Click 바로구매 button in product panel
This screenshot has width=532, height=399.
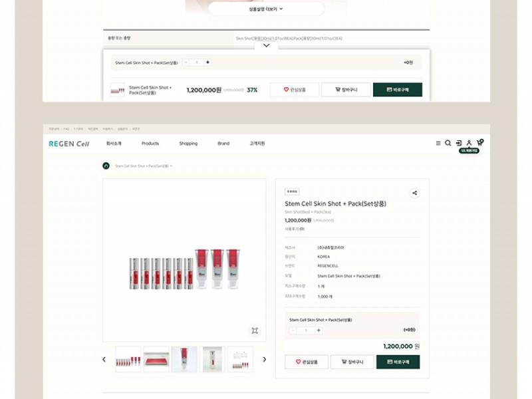pyautogui.click(x=398, y=362)
